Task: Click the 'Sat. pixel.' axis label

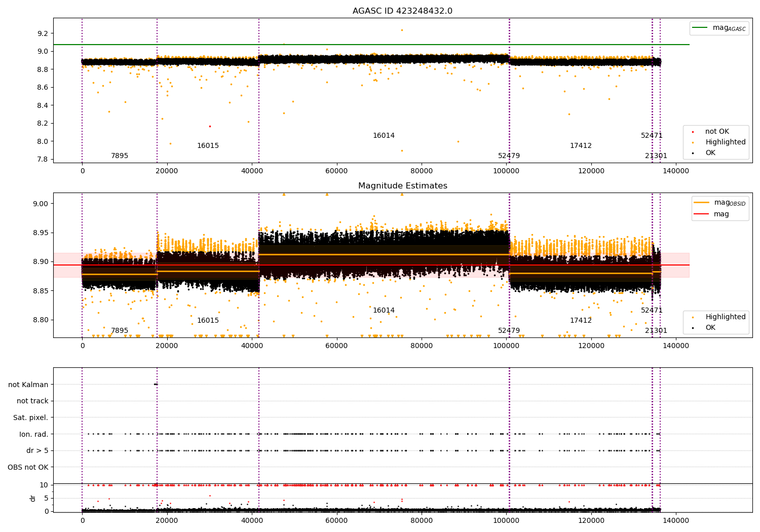Action: [x=31, y=417]
